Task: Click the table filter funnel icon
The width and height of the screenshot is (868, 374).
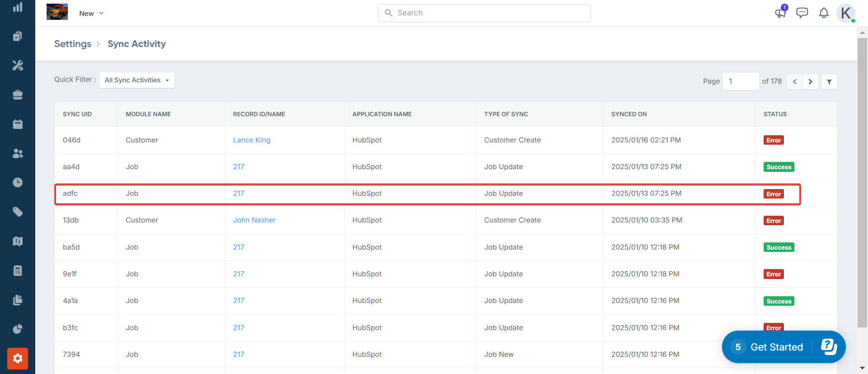Action: click(829, 82)
